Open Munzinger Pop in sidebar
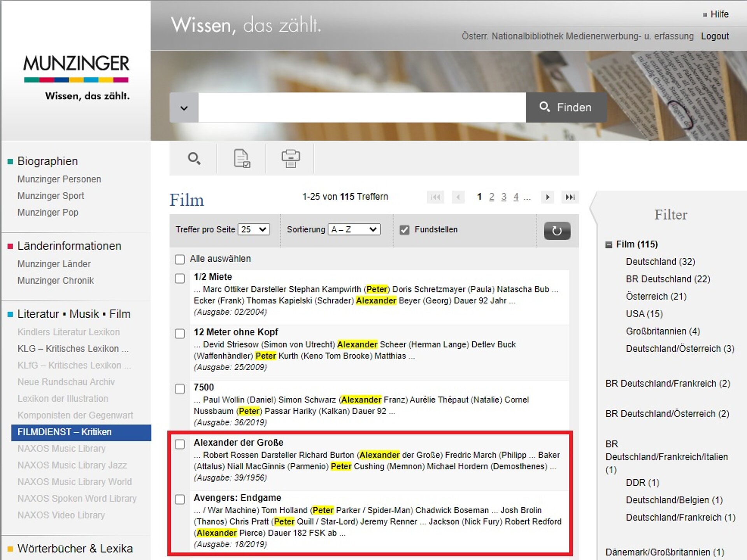Viewport: 747px width, 560px height. (48, 212)
